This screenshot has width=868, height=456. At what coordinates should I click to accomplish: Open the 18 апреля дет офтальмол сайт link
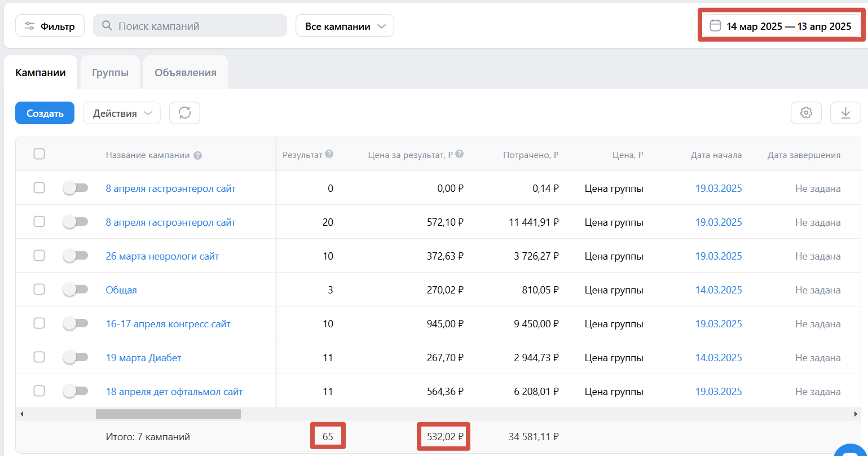pos(174,392)
